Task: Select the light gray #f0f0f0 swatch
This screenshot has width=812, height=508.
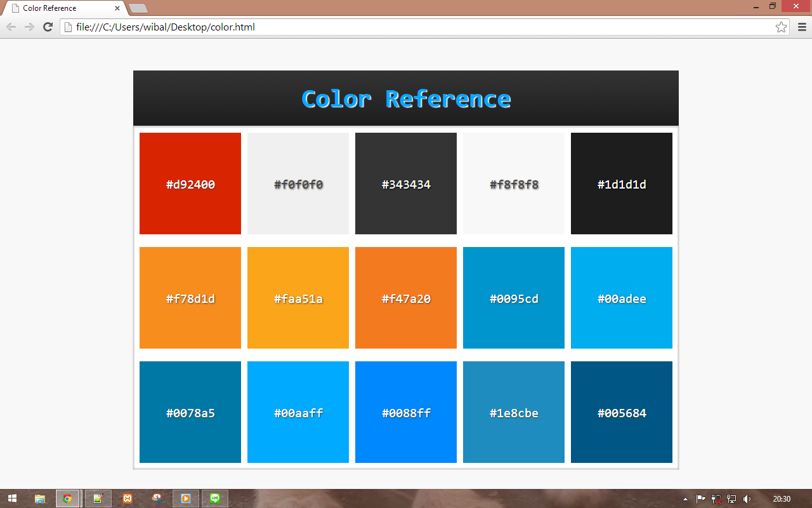Action: (298, 184)
